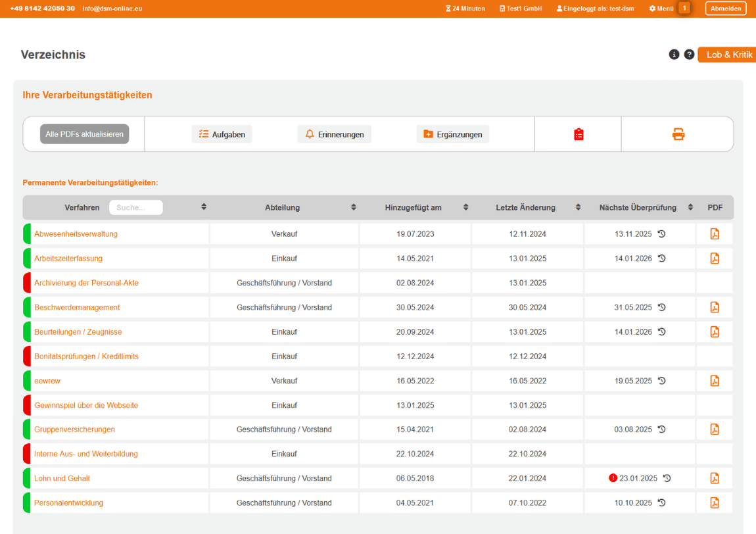756x534 pixels.
Task: Open Beurteilungen / Zeugnisse entry
Action: point(78,332)
